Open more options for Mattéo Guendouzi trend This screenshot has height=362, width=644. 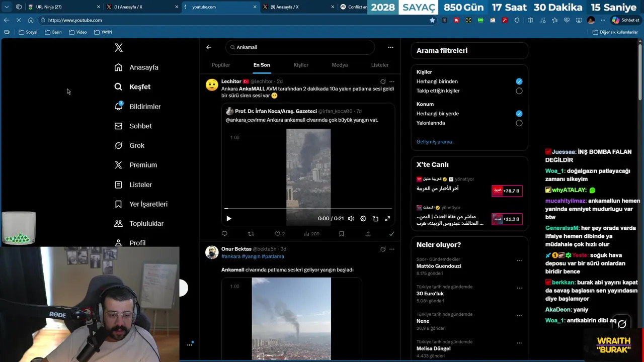click(519, 260)
